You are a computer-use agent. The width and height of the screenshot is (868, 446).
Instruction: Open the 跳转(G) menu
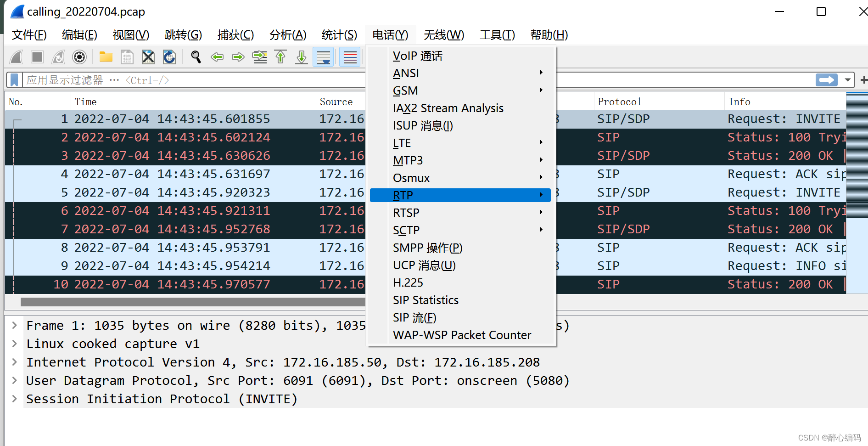(183, 35)
